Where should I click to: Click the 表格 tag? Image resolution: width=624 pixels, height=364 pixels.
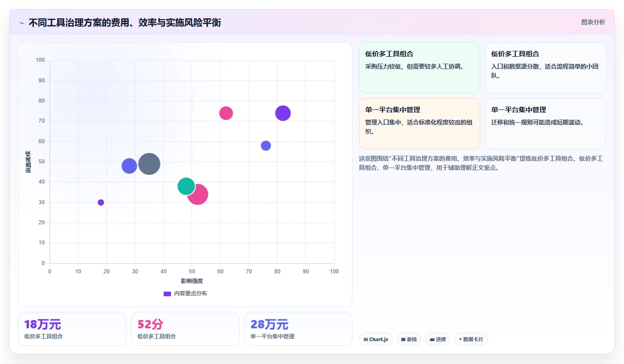409,339
